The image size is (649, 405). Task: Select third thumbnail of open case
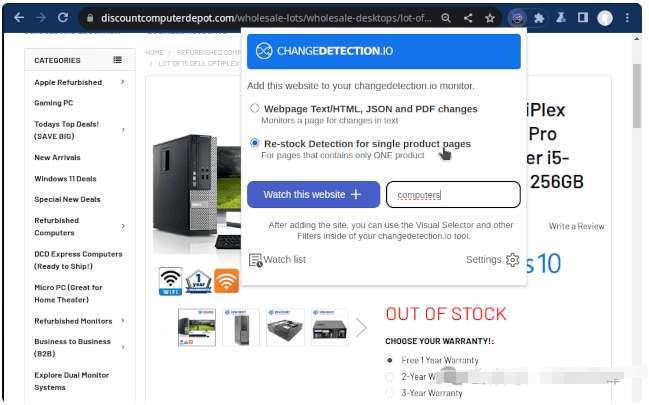[x=285, y=327]
